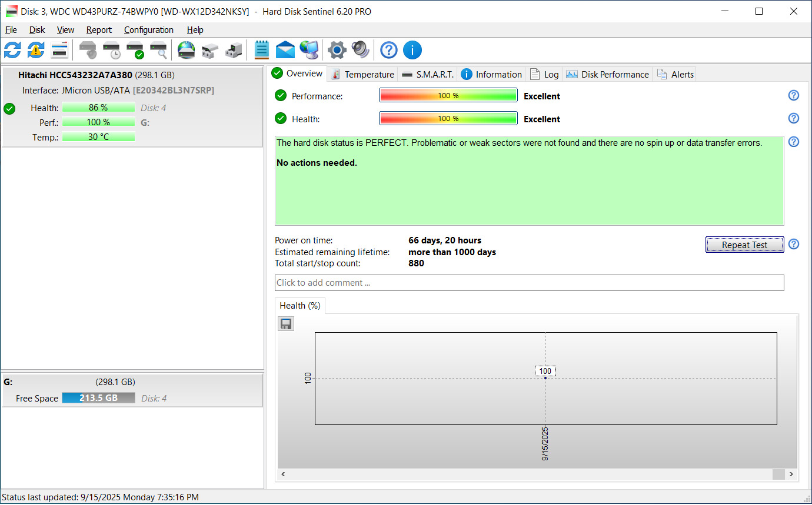Click the '66 days, 20 hours' value
The height and width of the screenshot is (505, 812).
[445, 240]
